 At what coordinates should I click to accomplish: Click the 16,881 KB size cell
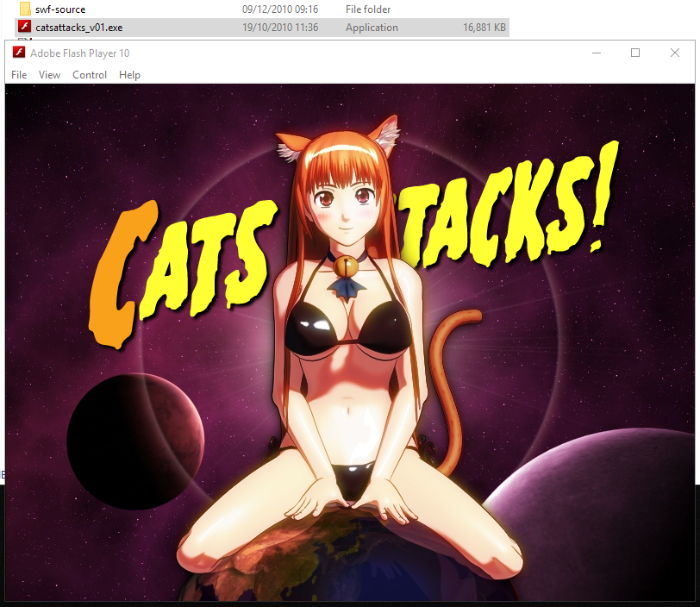click(x=484, y=28)
